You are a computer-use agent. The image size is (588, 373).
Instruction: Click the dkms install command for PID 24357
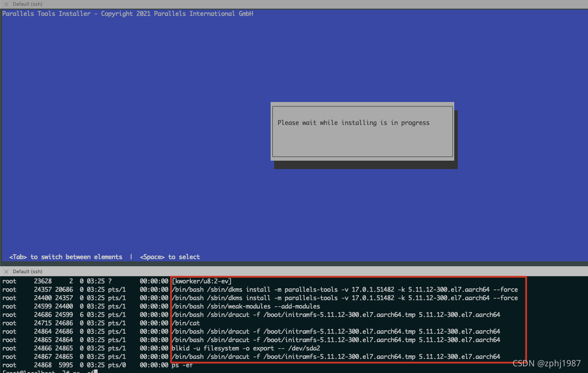tap(345, 290)
